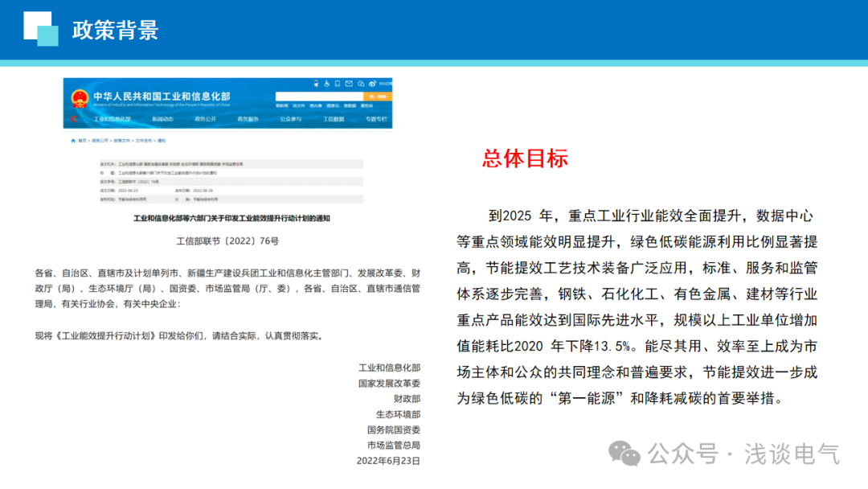Click the white and cyan squares logo beside 政策背景
The height and width of the screenshot is (489, 868).
pyautogui.click(x=41, y=29)
